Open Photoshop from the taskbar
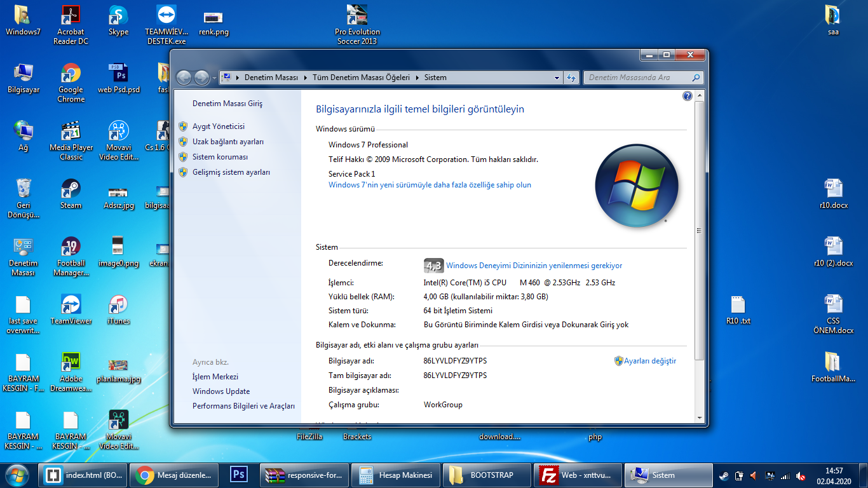Screen dimensions: 868x488 coord(240,475)
